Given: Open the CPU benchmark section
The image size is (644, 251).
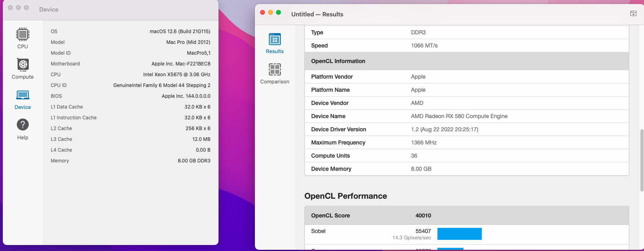Looking at the screenshot, I should (23, 38).
